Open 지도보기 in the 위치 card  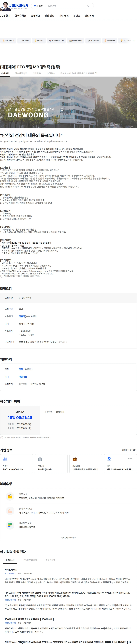click(x=131, y=459)
